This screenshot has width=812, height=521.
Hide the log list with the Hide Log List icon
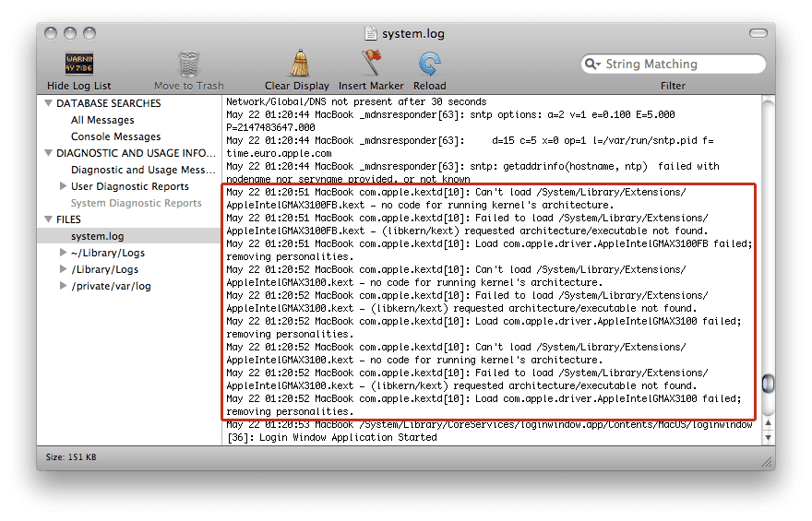tap(78, 64)
